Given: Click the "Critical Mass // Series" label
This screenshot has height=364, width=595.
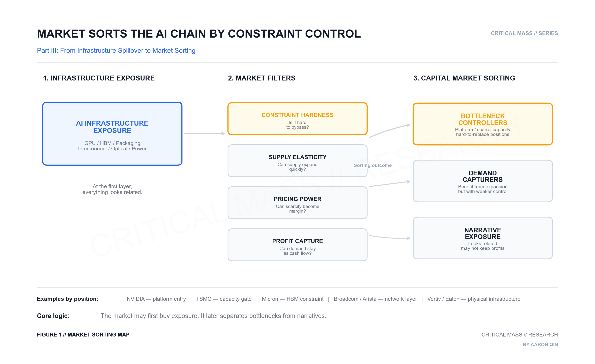Looking at the screenshot, I should pos(524,33).
